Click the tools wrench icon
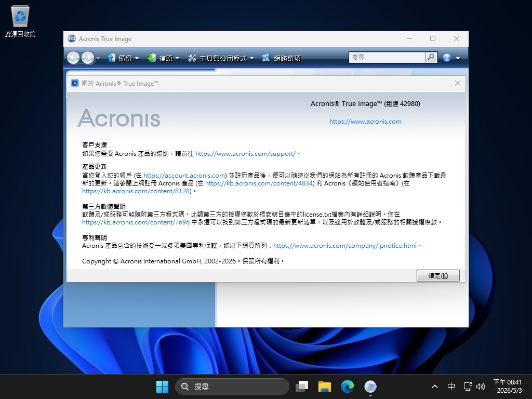532x399 pixels. (x=192, y=58)
